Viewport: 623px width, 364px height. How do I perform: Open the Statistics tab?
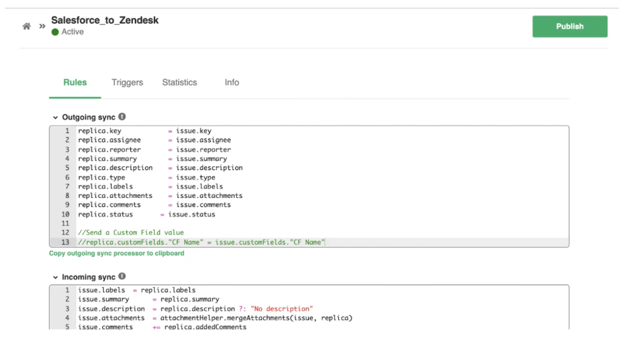point(180,83)
